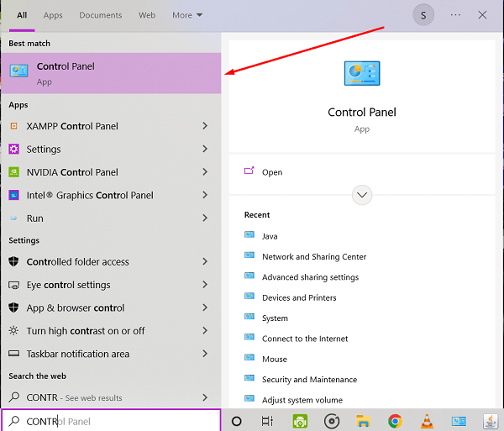This screenshot has width=504, height=431.
Task: Open recent item System
Action: tap(275, 318)
